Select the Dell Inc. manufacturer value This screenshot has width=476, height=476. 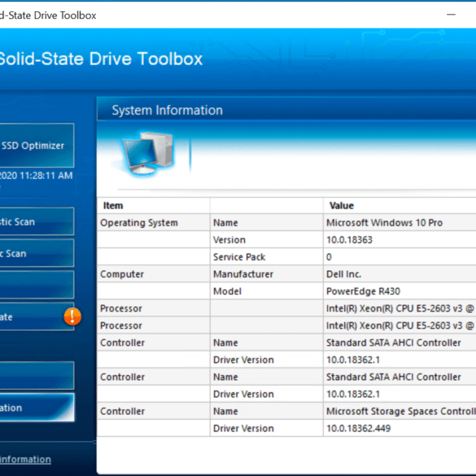point(343,274)
